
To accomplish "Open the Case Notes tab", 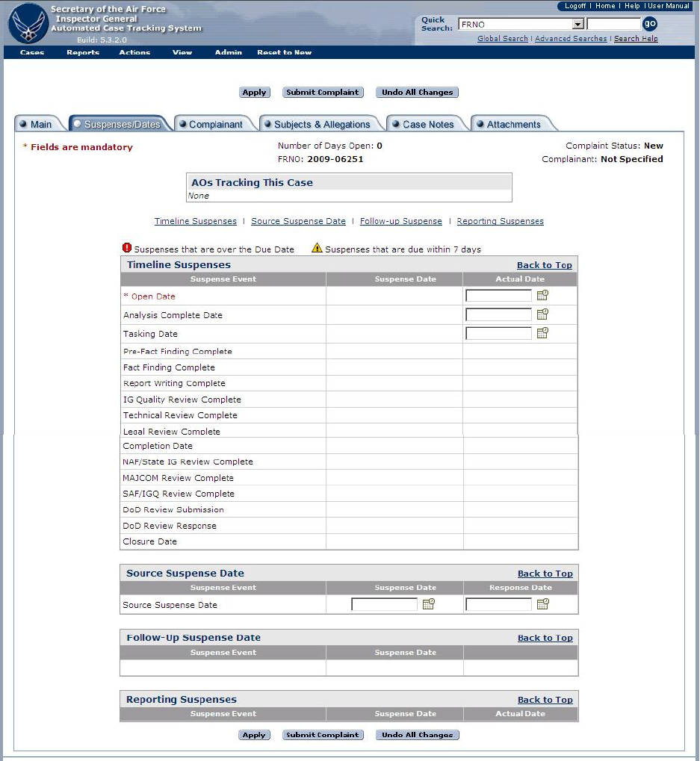I will [x=427, y=124].
